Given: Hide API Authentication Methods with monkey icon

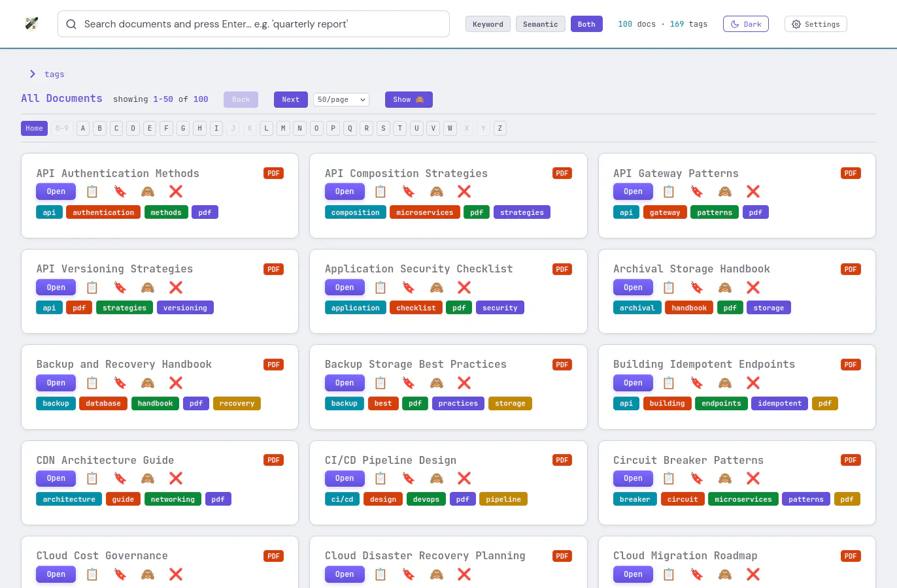Looking at the screenshot, I should tap(148, 191).
